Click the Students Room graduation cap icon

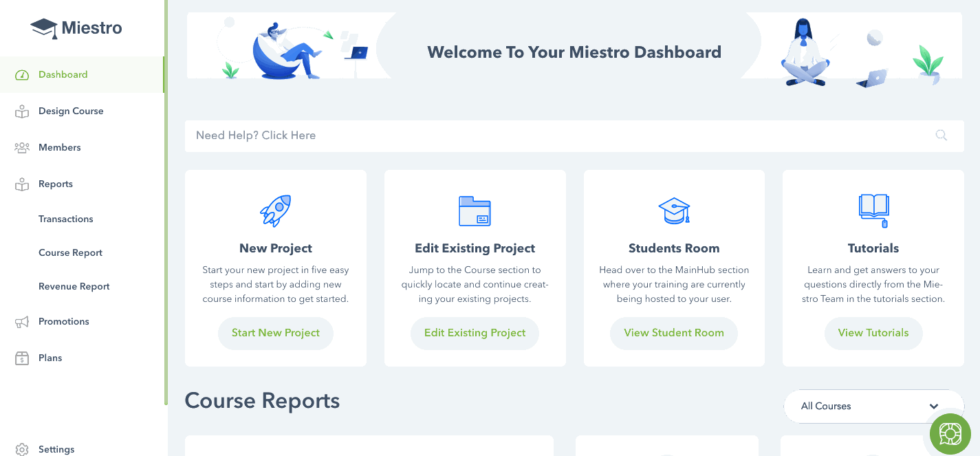pos(674,210)
